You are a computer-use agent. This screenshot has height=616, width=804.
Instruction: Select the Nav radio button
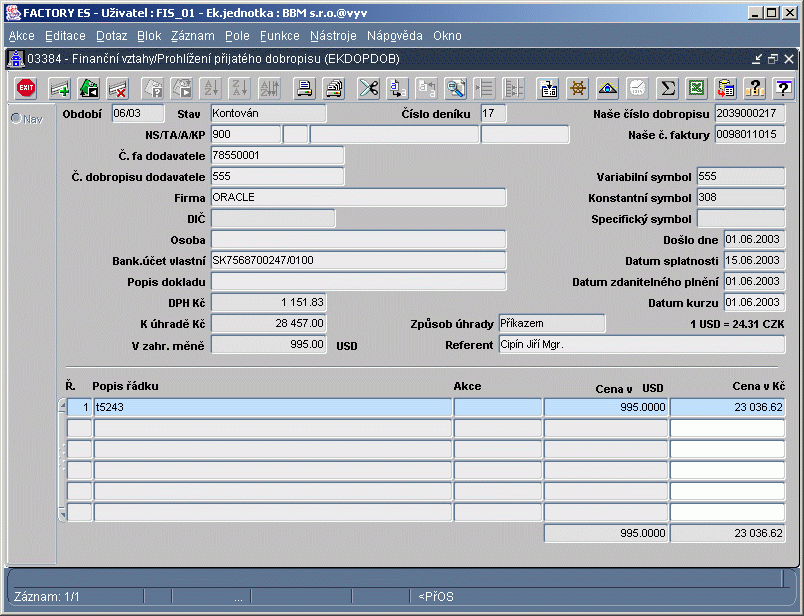coord(16,119)
